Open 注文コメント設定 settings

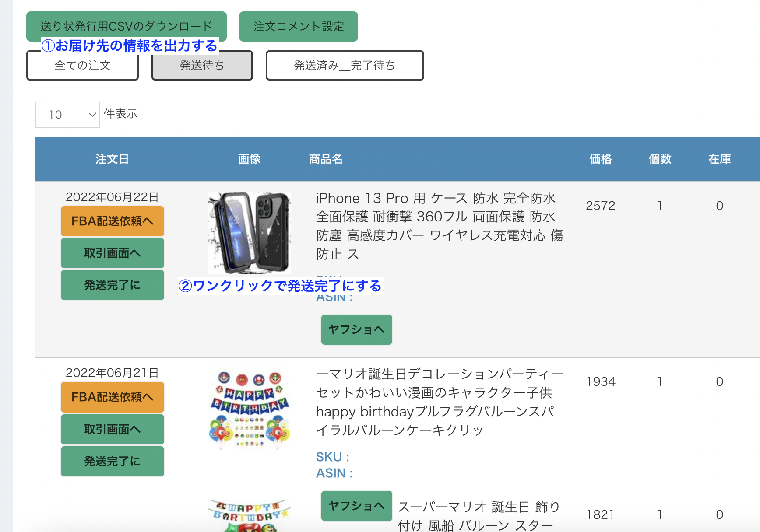[x=299, y=26]
